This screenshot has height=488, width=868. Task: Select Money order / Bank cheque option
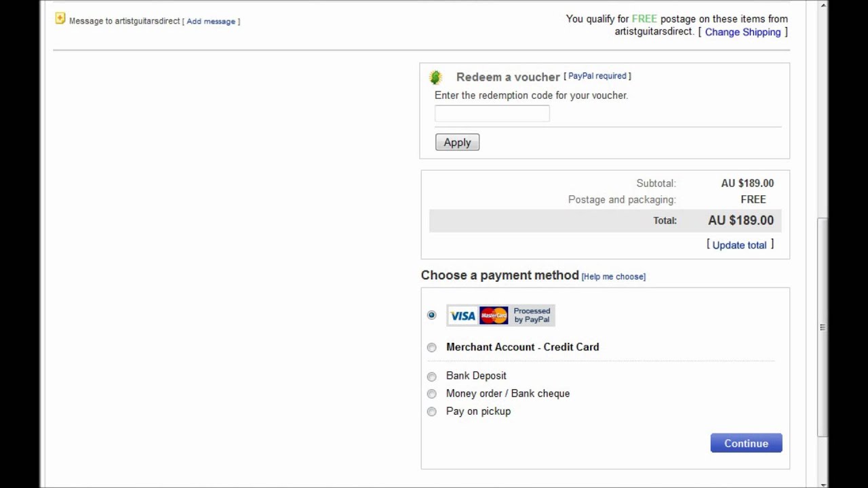432,394
